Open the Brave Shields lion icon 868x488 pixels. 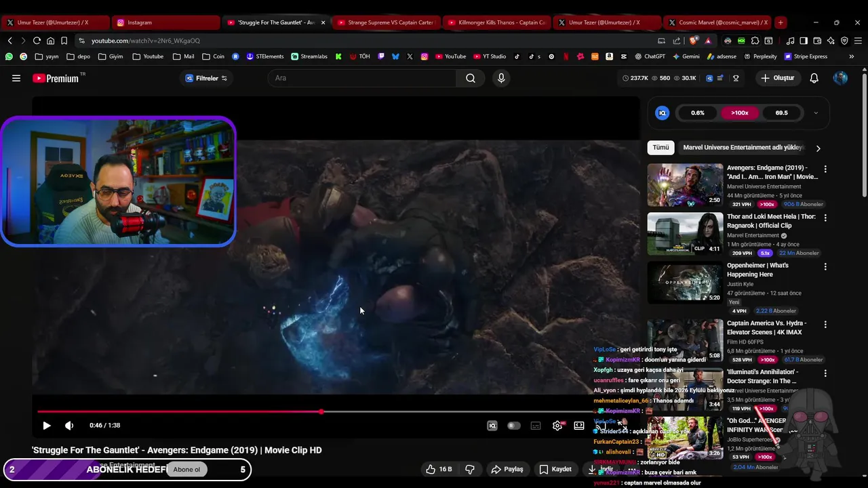pos(694,41)
